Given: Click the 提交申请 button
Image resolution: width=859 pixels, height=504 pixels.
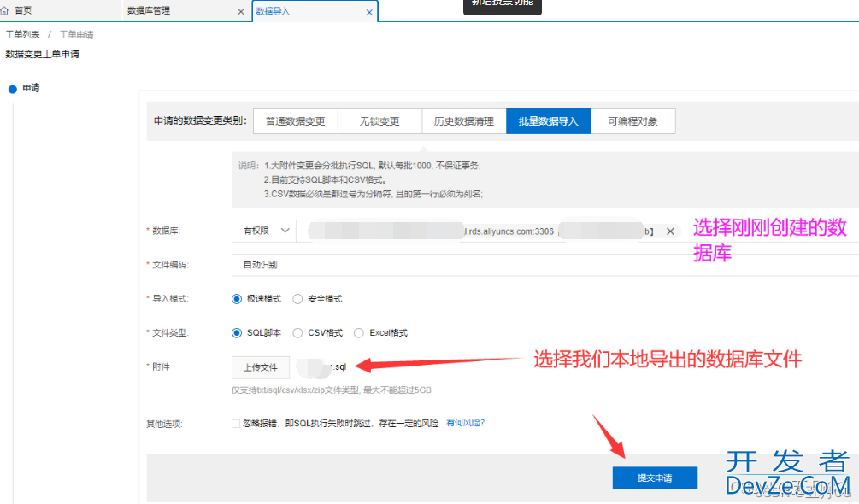Looking at the screenshot, I should [x=655, y=478].
